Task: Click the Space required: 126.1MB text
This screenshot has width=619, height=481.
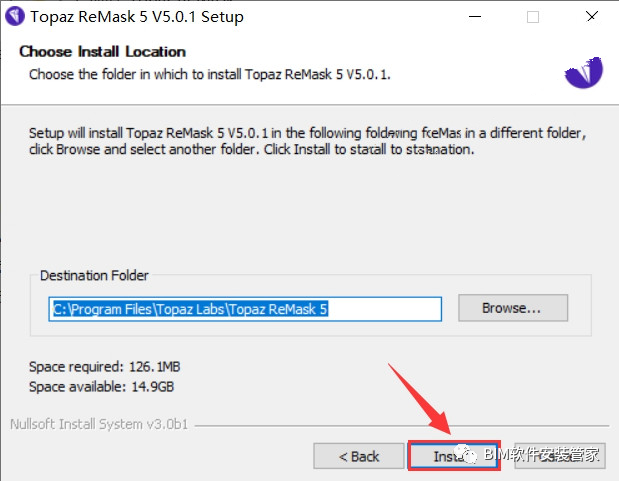Action: [x=105, y=367]
